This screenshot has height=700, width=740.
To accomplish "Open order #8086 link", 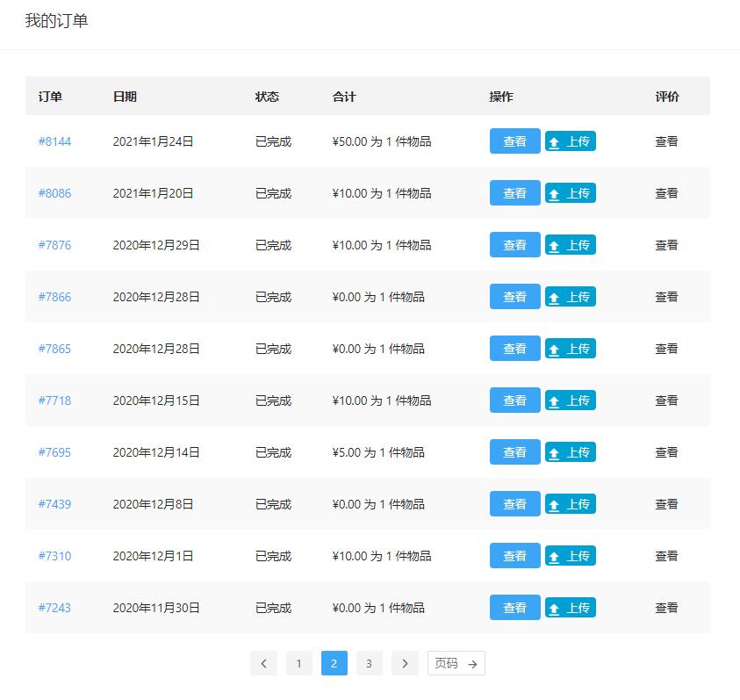I will pyautogui.click(x=54, y=193).
